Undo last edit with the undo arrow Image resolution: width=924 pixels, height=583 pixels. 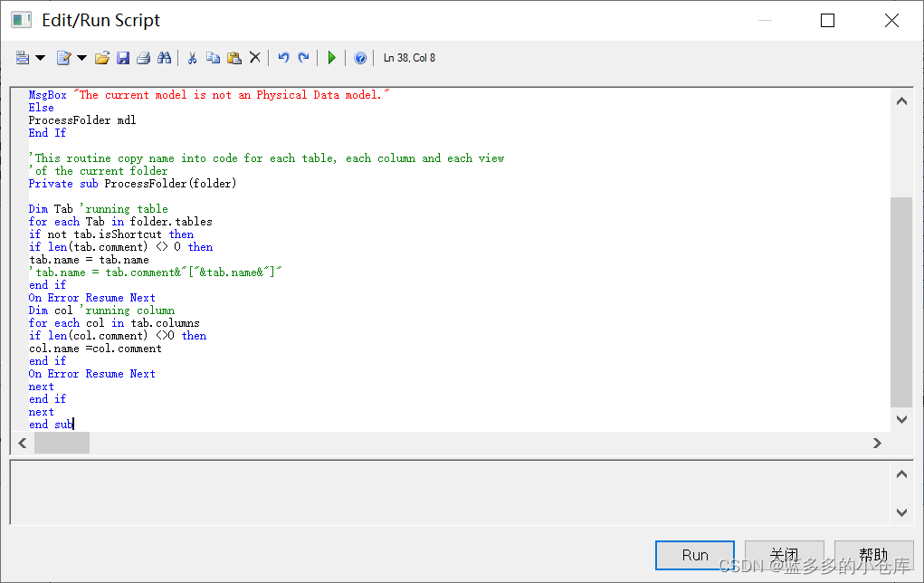point(284,58)
